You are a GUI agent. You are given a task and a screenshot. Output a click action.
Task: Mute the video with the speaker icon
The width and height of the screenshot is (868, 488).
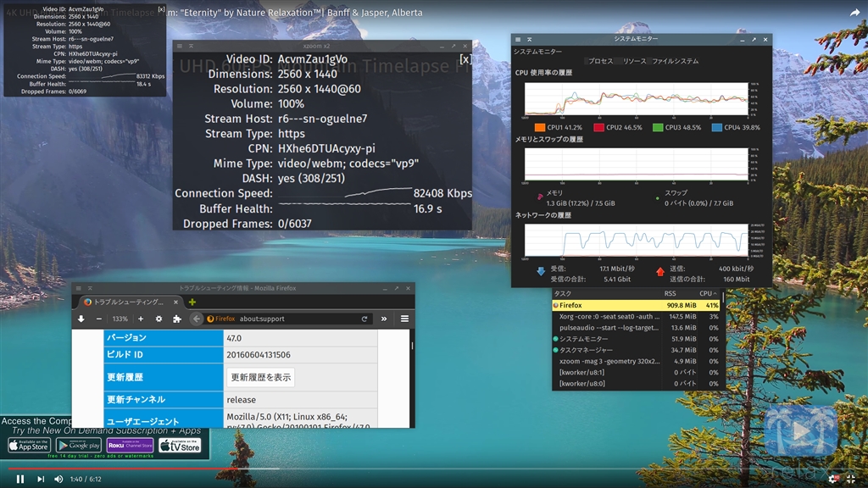[x=58, y=480]
